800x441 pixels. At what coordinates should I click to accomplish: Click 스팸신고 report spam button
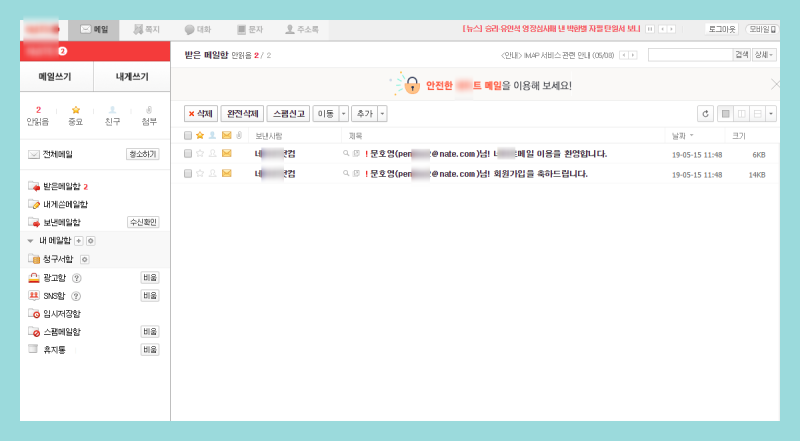[288, 113]
